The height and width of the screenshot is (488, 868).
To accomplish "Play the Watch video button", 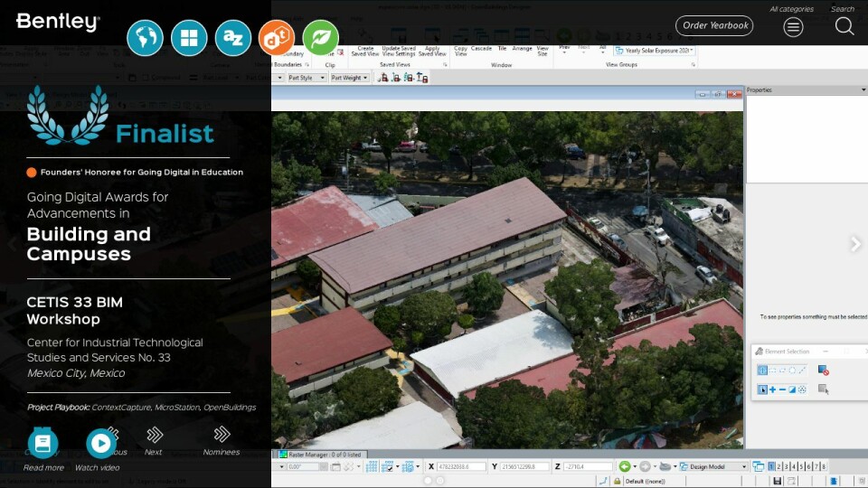I will click(100, 443).
